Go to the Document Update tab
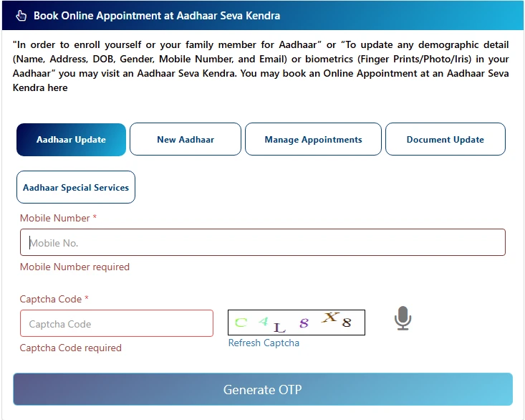The image size is (525, 420). click(445, 140)
